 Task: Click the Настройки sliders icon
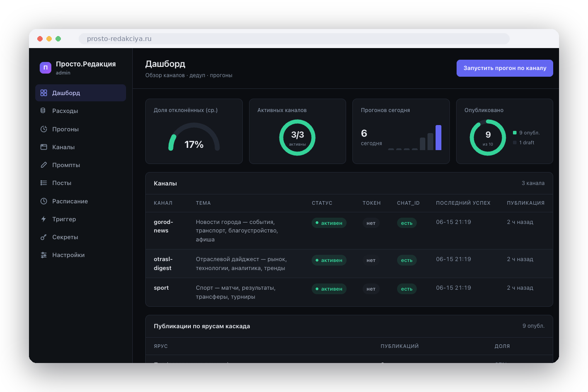pyautogui.click(x=43, y=255)
